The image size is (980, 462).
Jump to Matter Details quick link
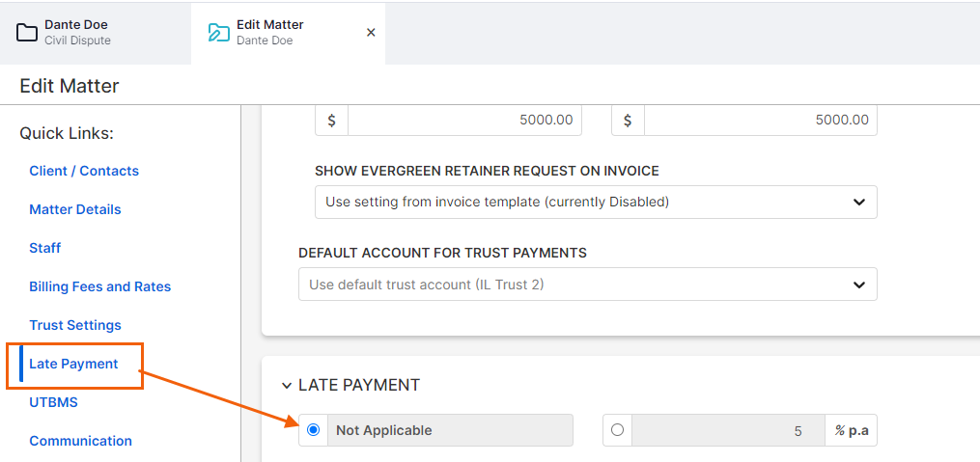pos(75,209)
